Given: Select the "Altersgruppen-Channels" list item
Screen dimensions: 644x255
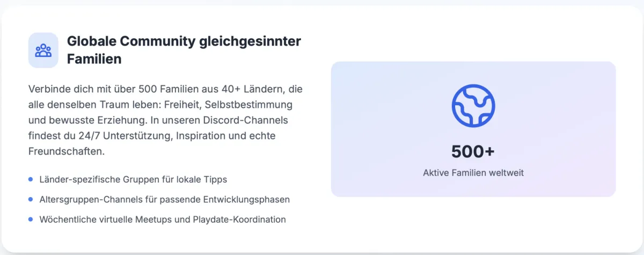Looking at the screenshot, I should click(165, 199).
